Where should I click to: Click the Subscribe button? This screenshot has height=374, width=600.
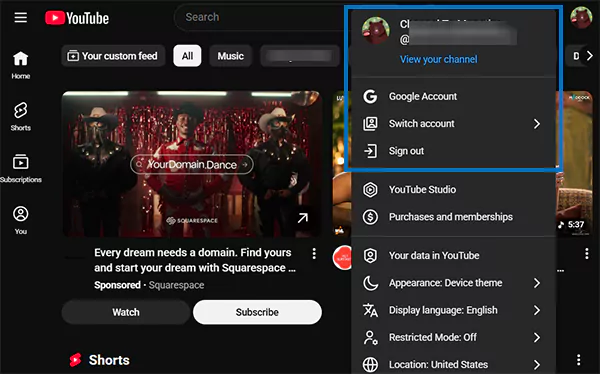(x=257, y=312)
